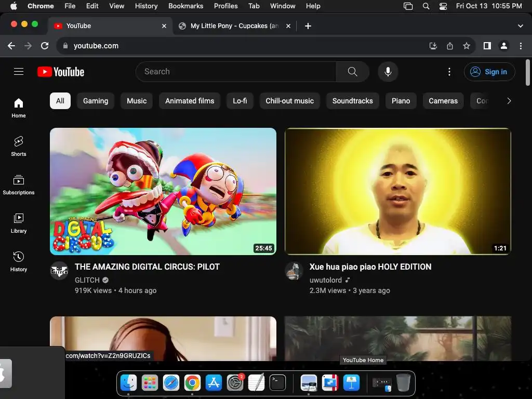Open Xue hua piao piao HOLY EDITION title
This screenshot has width=532, height=399.
[x=370, y=267]
